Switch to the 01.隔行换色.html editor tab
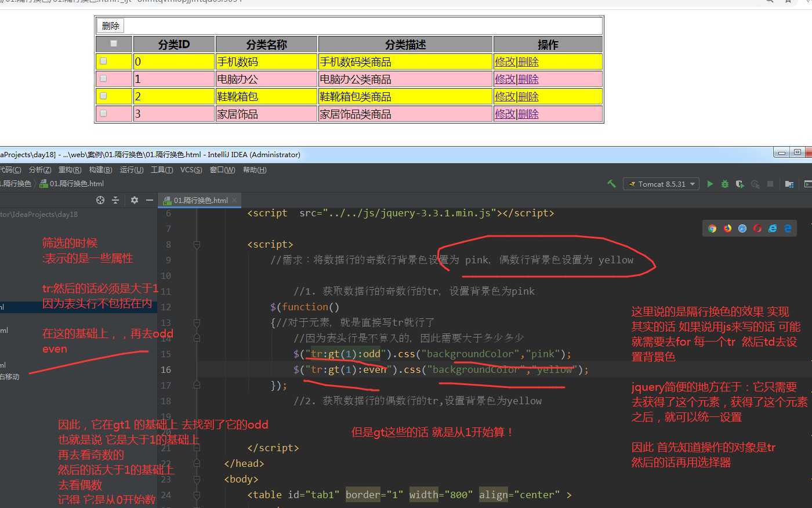Image resolution: width=812 pixels, height=508 pixels. click(200, 200)
